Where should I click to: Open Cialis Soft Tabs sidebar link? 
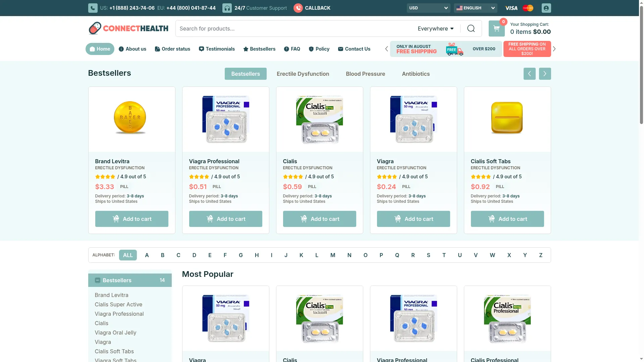pyautogui.click(x=114, y=351)
